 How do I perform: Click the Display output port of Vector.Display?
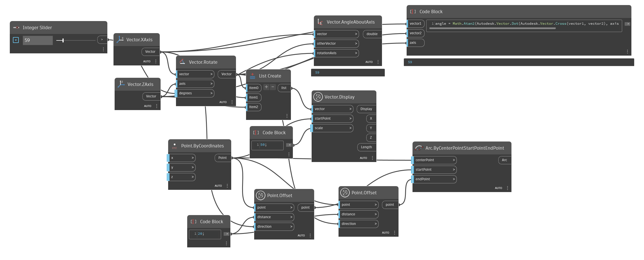point(366,109)
